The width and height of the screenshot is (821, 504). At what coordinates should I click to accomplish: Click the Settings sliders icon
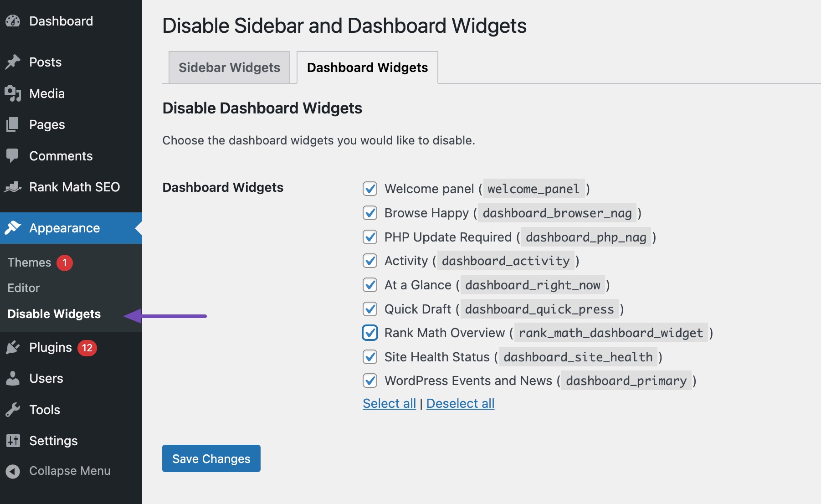13,441
